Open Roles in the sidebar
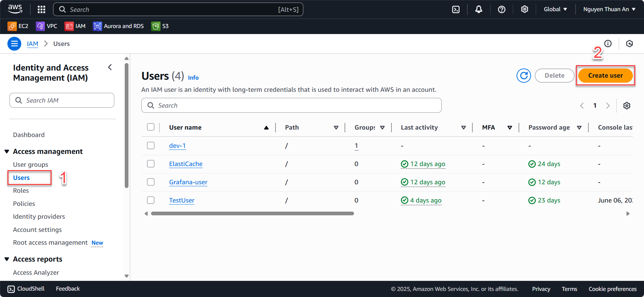Screen dimensions: 644x297 (x=21, y=191)
